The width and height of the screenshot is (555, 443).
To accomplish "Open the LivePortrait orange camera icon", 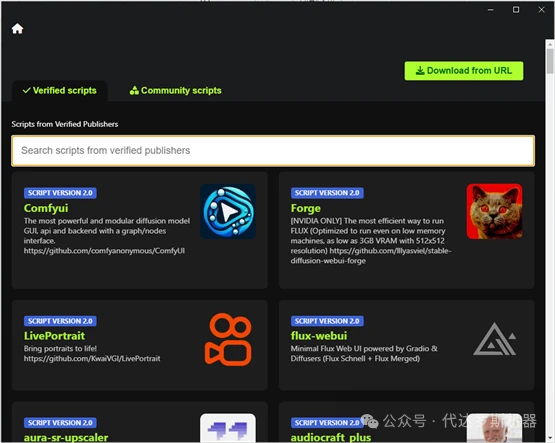I will [228, 339].
